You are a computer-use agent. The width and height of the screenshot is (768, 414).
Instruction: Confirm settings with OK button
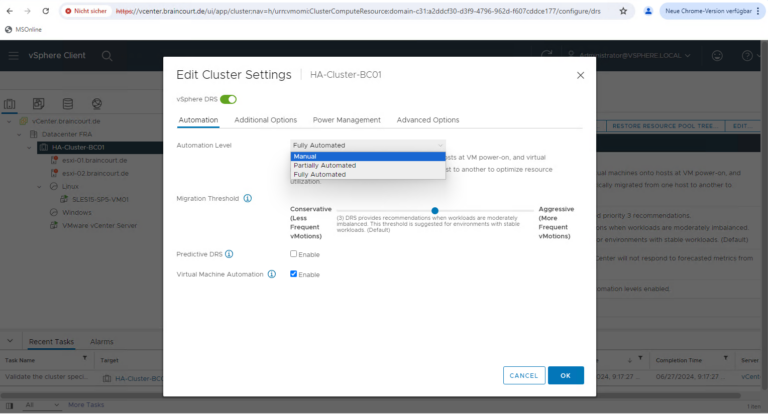pos(566,376)
